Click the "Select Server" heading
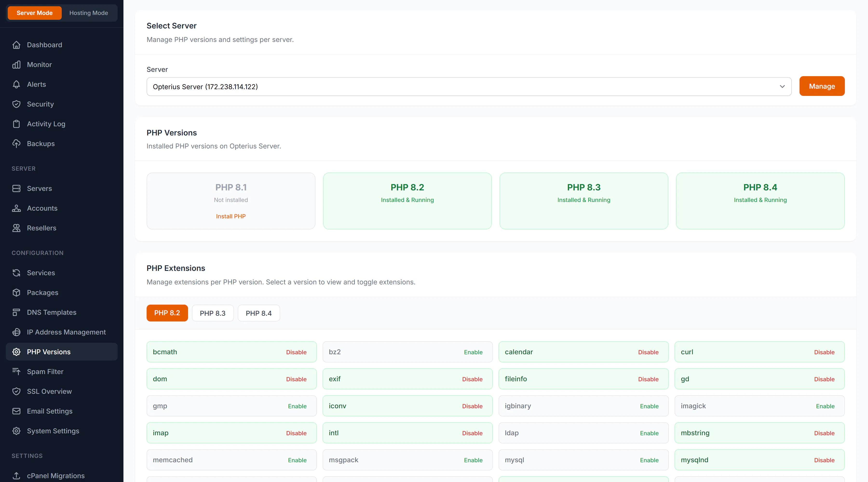Screen dimensions: 868x482 tap(171, 26)
